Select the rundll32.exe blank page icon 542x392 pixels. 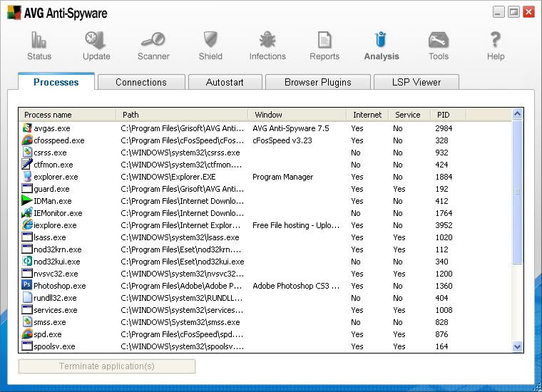point(27,297)
